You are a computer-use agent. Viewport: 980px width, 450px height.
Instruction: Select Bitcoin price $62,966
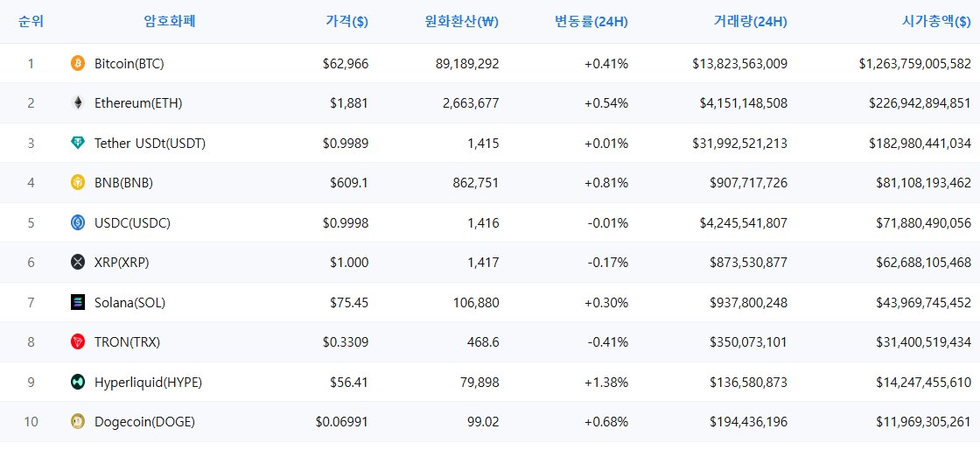(x=346, y=63)
